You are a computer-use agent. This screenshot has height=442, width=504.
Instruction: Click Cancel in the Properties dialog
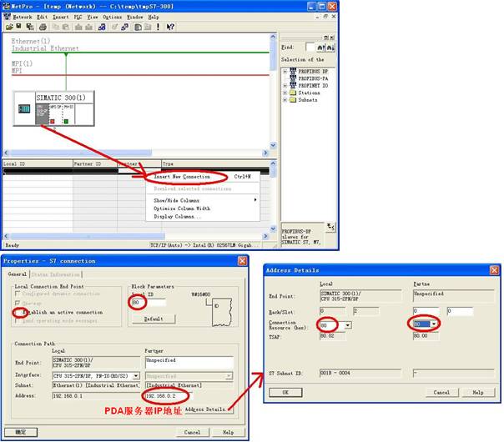pos(192,432)
